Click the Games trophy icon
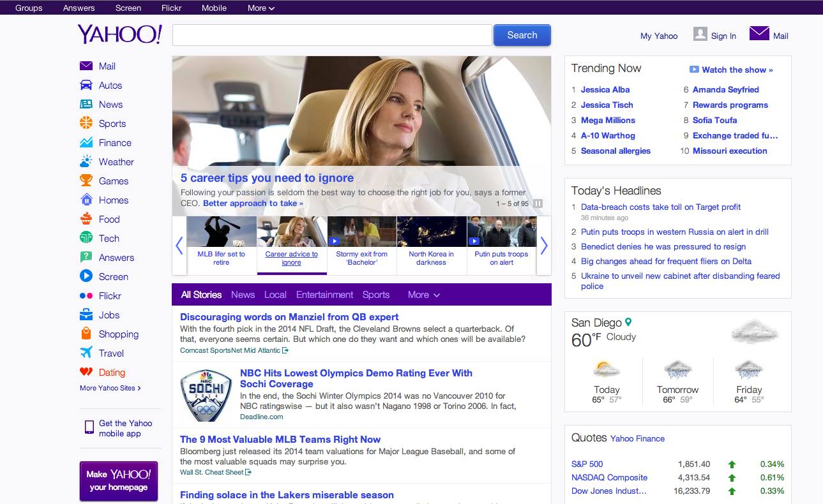The height and width of the screenshot is (504, 823). click(x=86, y=181)
